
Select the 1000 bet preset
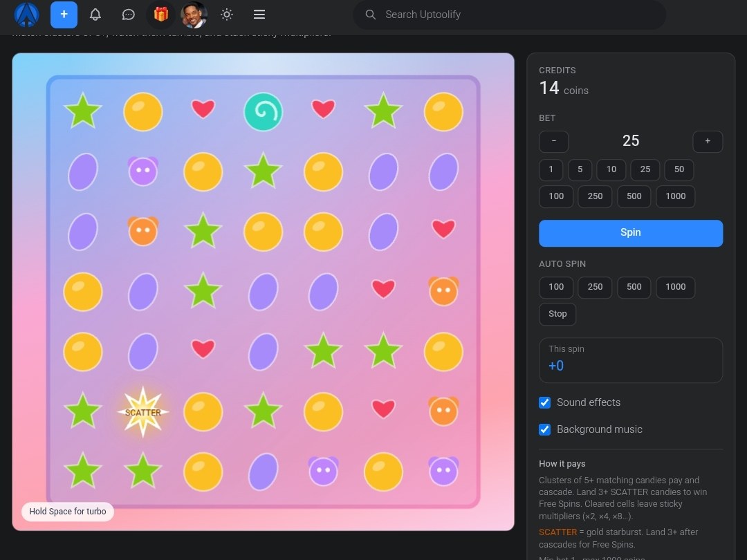pos(675,196)
